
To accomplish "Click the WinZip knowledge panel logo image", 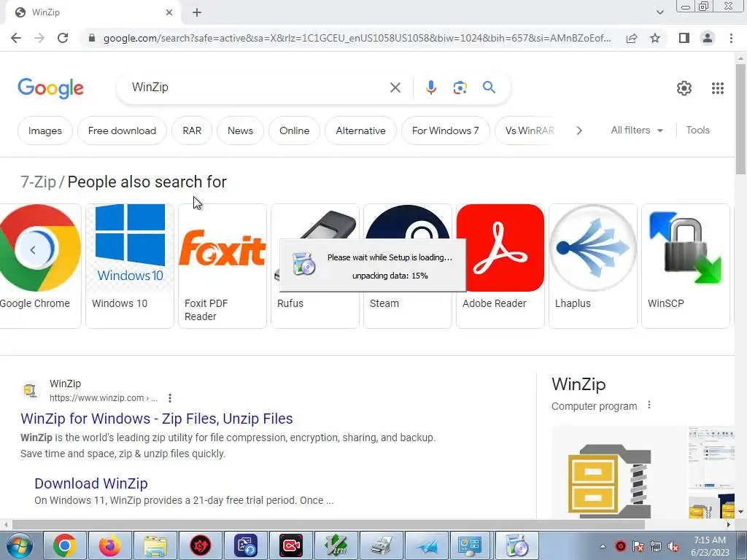I will click(x=609, y=481).
